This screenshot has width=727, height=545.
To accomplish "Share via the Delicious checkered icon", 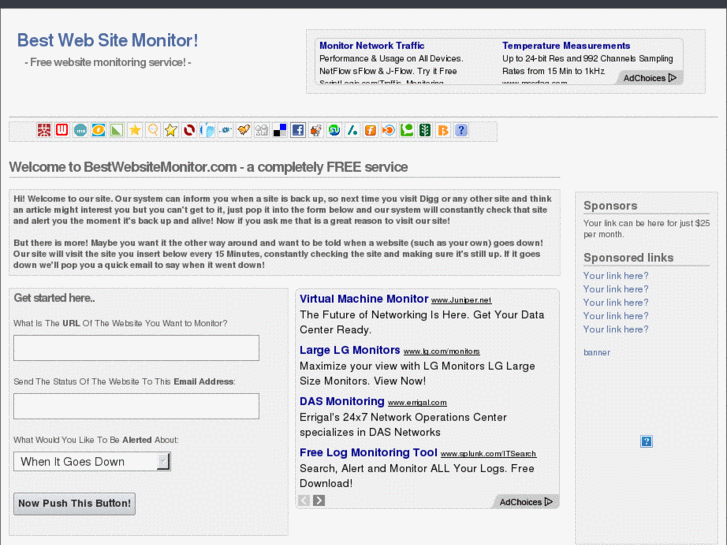I will (x=280, y=130).
